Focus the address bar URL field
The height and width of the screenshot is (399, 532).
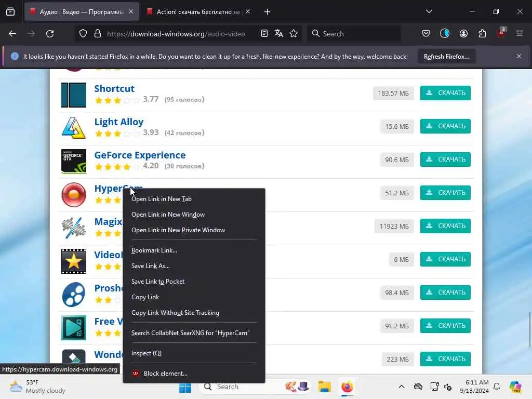tap(176, 34)
